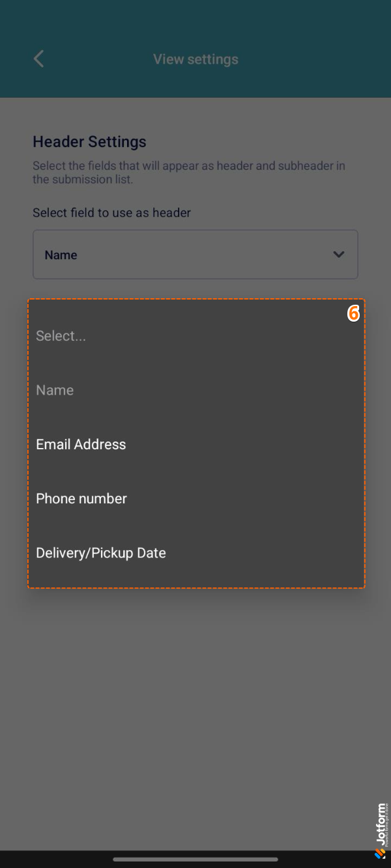The height and width of the screenshot is (868, 391).
Task: Click the Jotform logo watermark
Action: 380,833
